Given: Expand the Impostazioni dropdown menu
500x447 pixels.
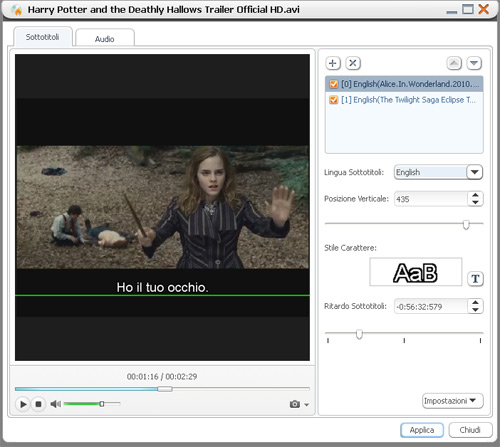Looking at the screenshot, I should (453, 401).
